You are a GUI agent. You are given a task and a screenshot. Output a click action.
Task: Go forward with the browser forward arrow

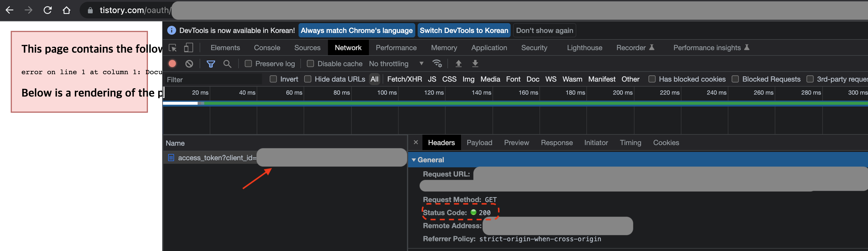click(x=29, y=10)
